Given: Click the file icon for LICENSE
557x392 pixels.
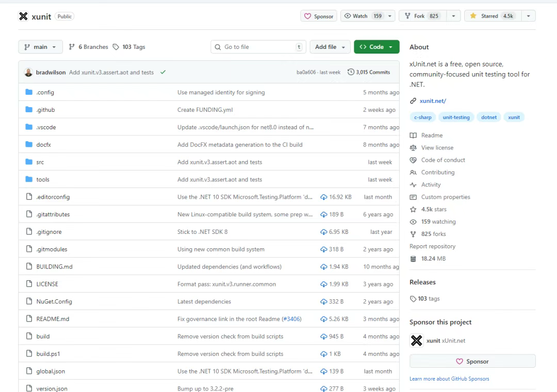Looking at the screenshot, I should tap(29, 284).
